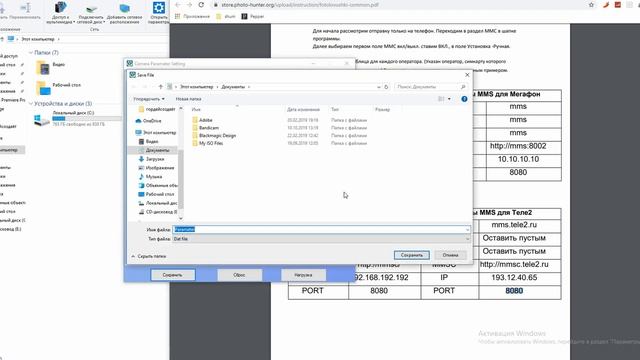
Task: Refresh the Save File folder listing
Action: point(386,87)
